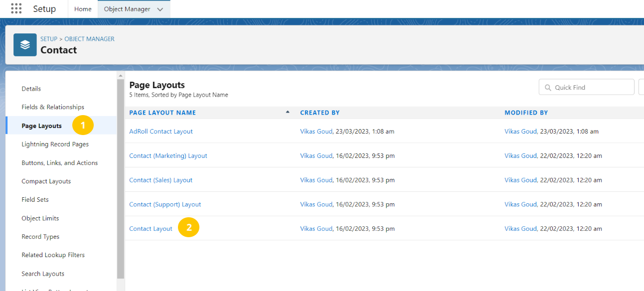Open Contact (Sales) Layout
Viewport: 644px width, 291px height.
(161, 180)
